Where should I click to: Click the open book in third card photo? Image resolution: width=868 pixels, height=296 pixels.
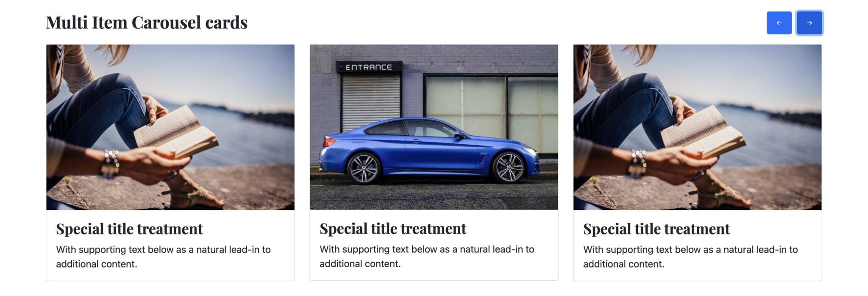(x=703, y=131)
